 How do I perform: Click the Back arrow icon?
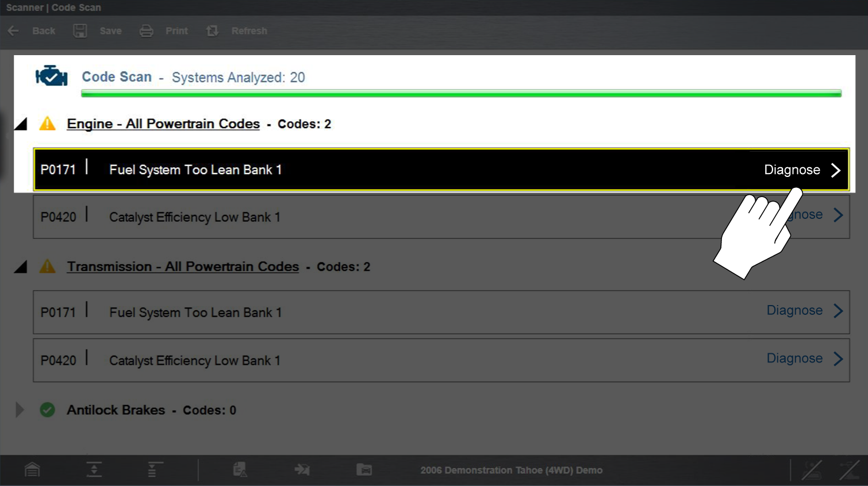point(14,31)
